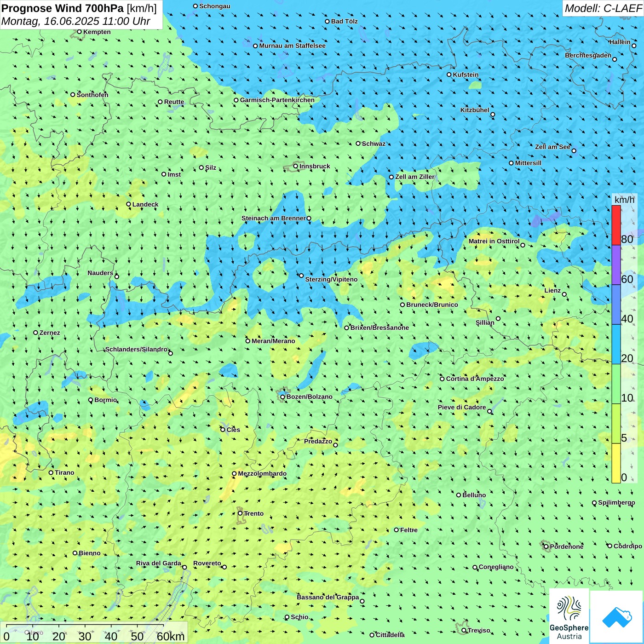Click the 'Brixen/Bressanone' label
644x644 pixels.
(380, 328)
